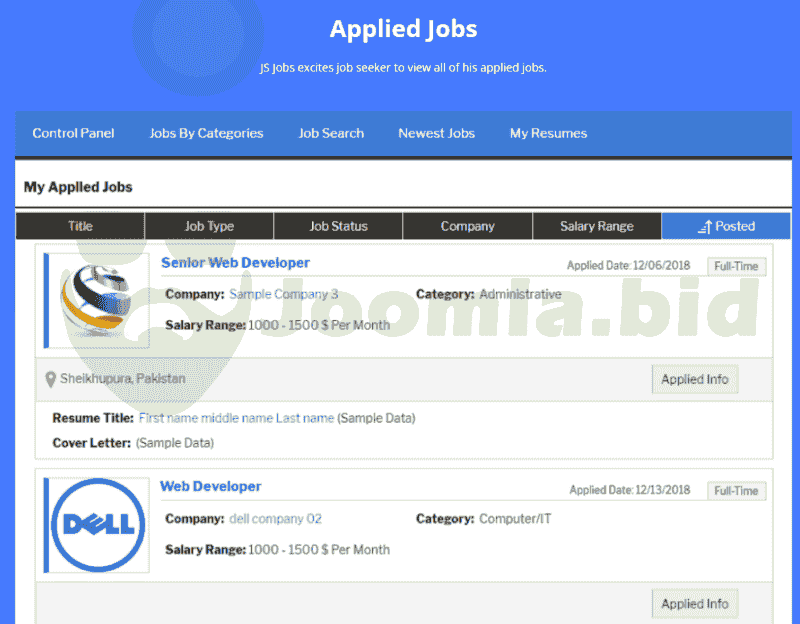Open the First name middle name resume link
This screenshot has width=800, height=624.
tap(236, 418)
